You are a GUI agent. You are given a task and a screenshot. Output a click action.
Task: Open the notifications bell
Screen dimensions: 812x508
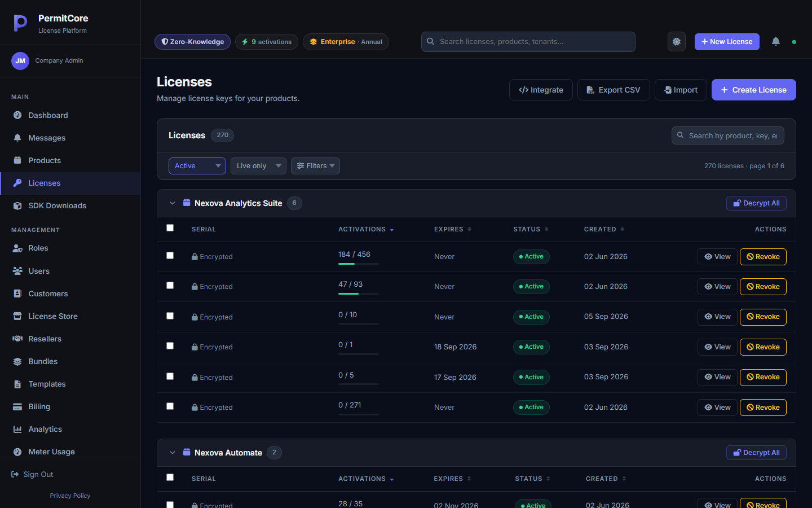(776, 41)
